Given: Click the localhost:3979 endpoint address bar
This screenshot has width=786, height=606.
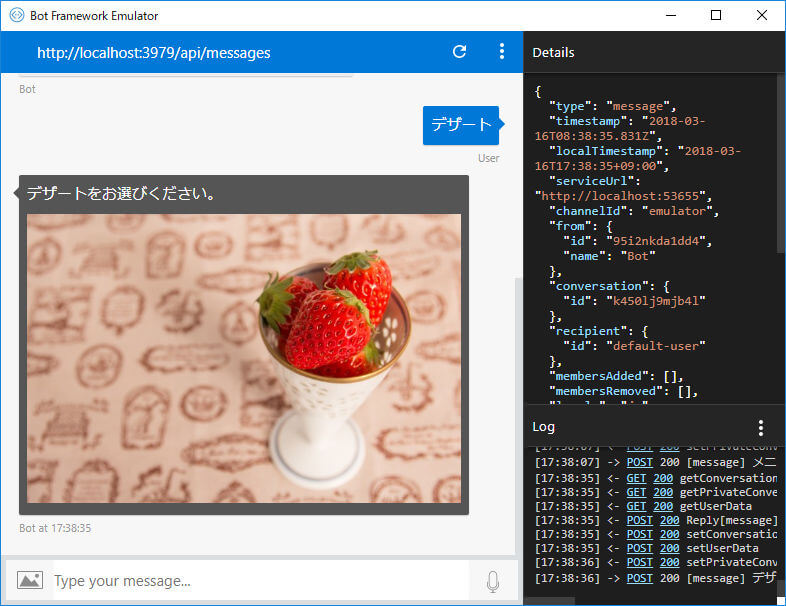Looking at the screenshot, I should [153, 53].
